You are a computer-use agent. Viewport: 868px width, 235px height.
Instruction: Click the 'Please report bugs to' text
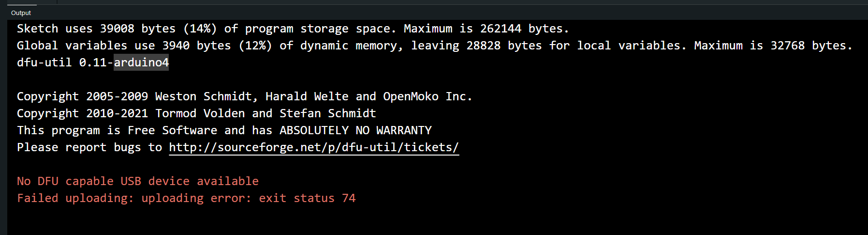[x=89, y=147]
